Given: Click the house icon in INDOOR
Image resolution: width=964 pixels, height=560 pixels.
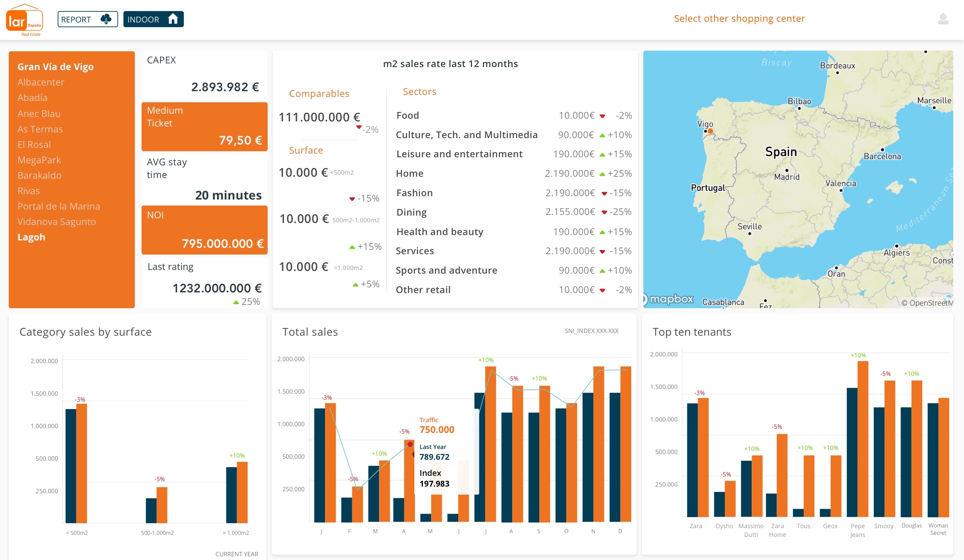Looking at the screenshot, I should tap(173, 19).
